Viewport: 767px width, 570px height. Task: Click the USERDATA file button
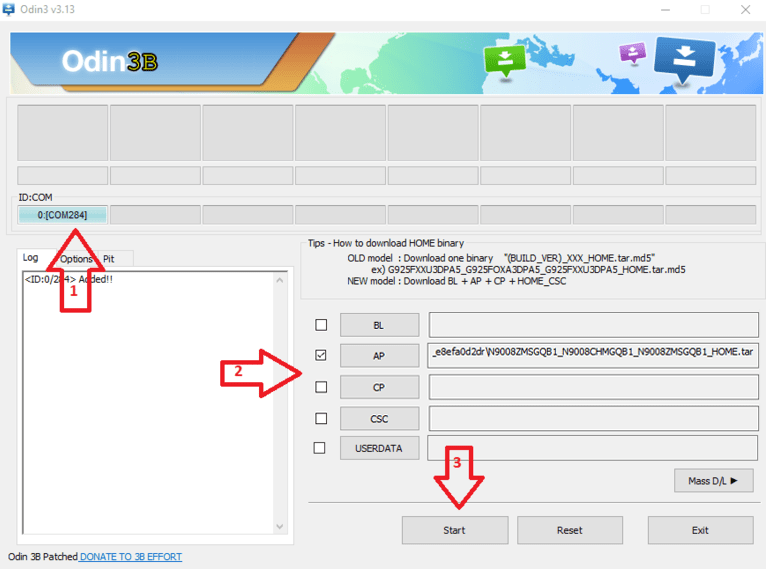(380, 448)
